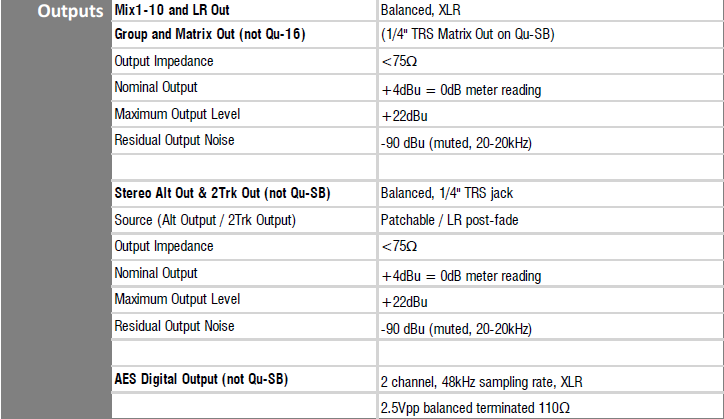
Task: Click the second +4dBu = 0dB meter reading
Action: [461, 274]
